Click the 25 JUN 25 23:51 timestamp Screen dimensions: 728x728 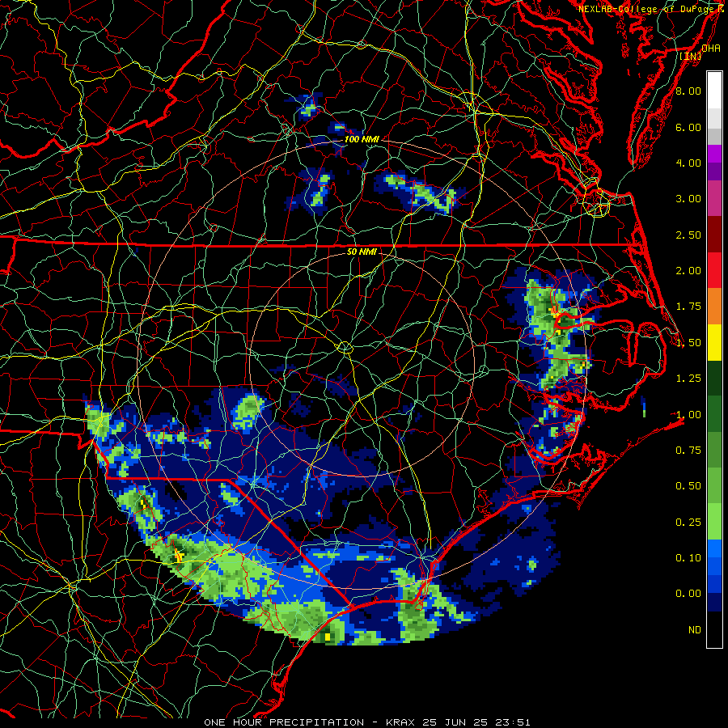[476, 722]
